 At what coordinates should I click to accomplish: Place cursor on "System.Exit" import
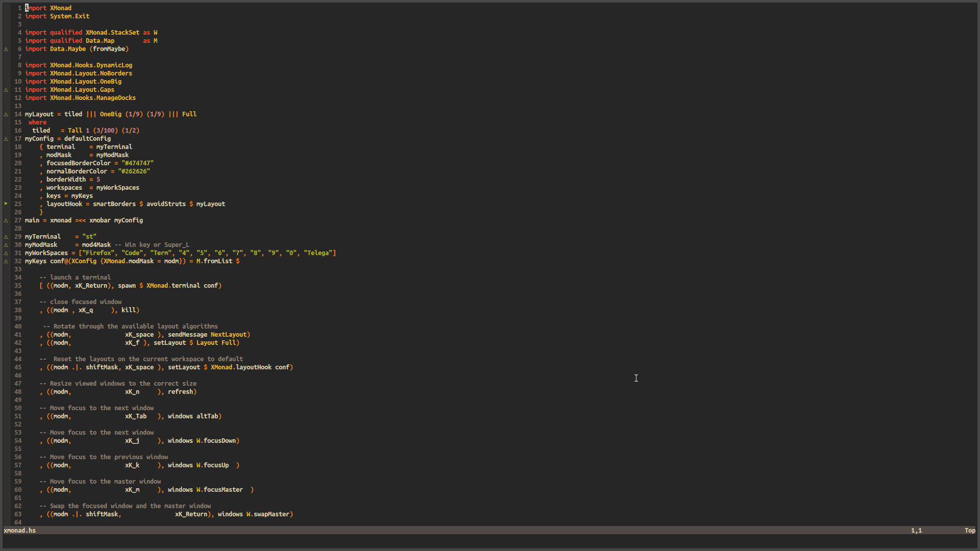click(x=70, y=16)
